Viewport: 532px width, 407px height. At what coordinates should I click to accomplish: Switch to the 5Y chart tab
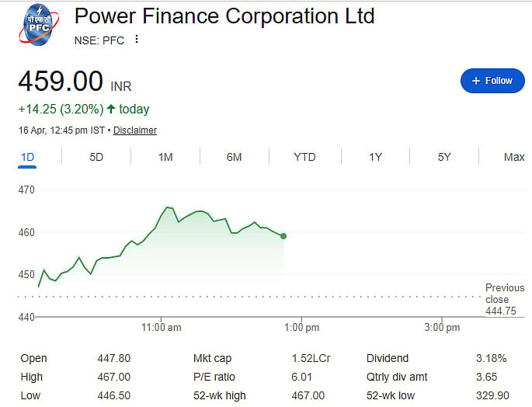click(x=444, y=157)
